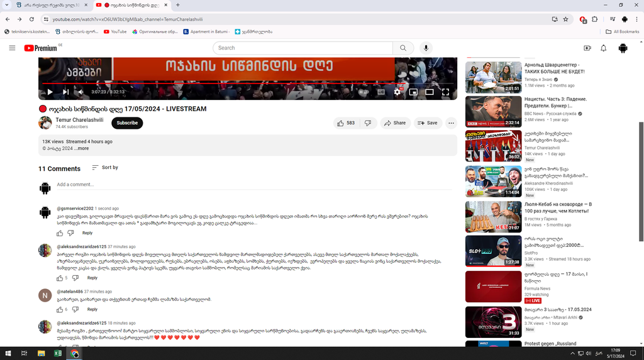Toggle subtitles closed captions button
The width and height of the screenshot is (644, 360).
click(x=381, y=92)
